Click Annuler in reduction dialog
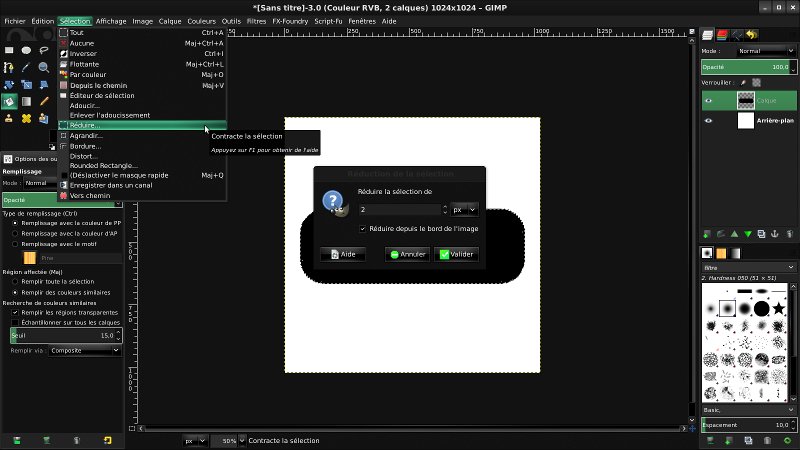The image size is (800, 450). [407, 254]
